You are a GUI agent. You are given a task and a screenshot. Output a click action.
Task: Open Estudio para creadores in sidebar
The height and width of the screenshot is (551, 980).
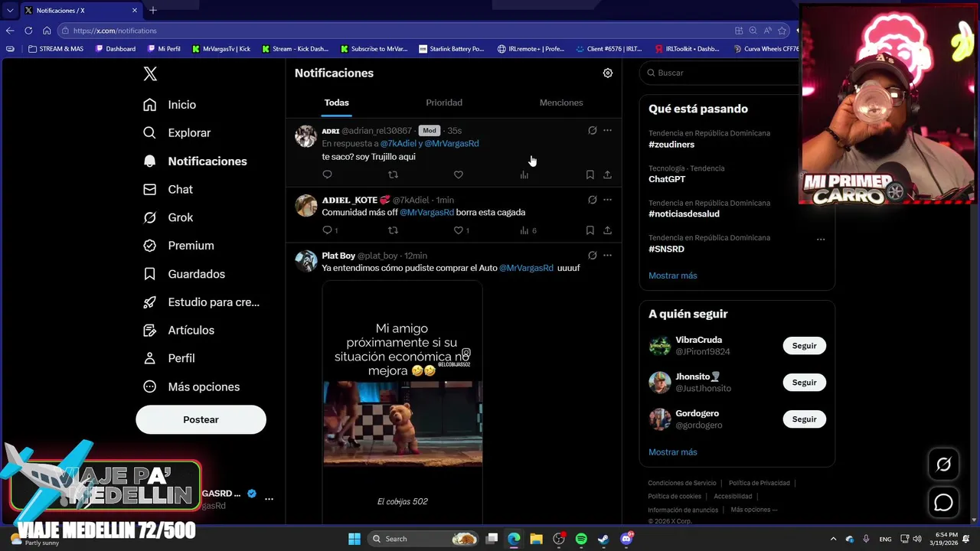[201, 302]
